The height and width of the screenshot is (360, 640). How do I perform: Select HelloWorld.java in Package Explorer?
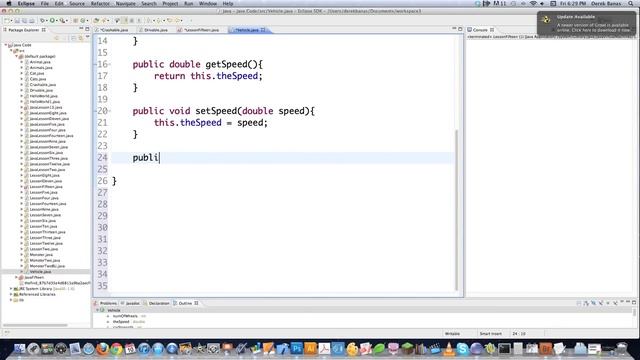[x=43, y=96]
